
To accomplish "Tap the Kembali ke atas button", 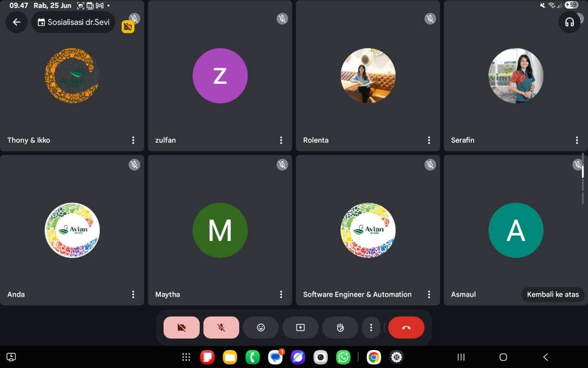I will tap(553, 294).
